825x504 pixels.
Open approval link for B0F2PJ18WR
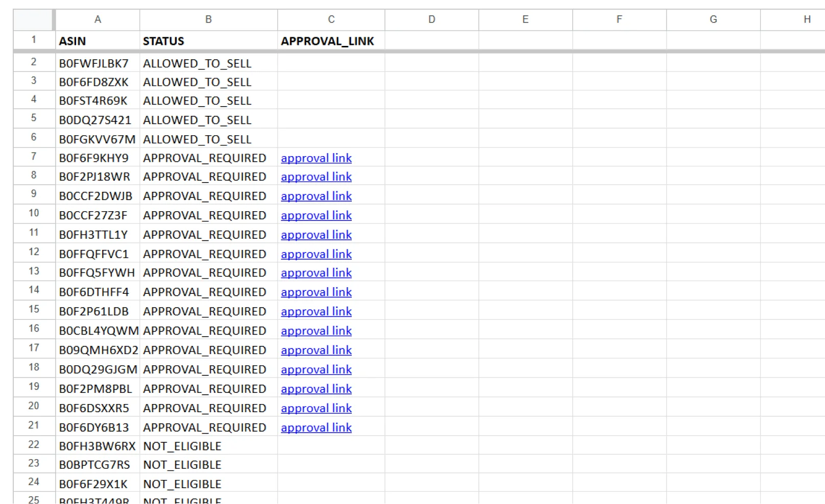coord(316,177)
